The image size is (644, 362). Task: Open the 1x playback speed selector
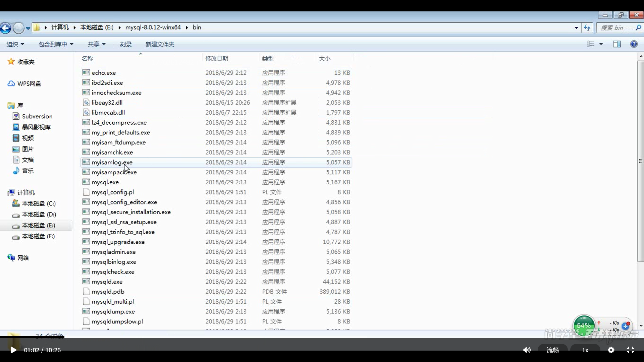coord(585,350)
